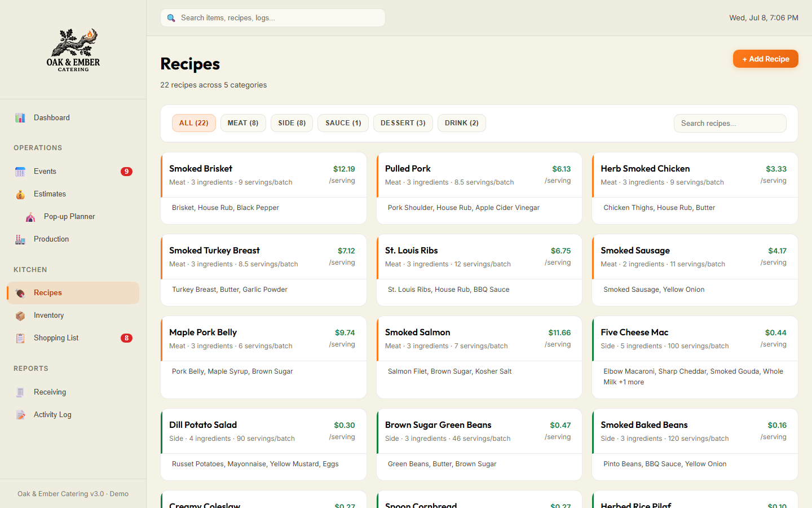Open the Herb Smoked Chicken recipe
This screenshot has height=508, width=812.
click(x=695, y=189)
